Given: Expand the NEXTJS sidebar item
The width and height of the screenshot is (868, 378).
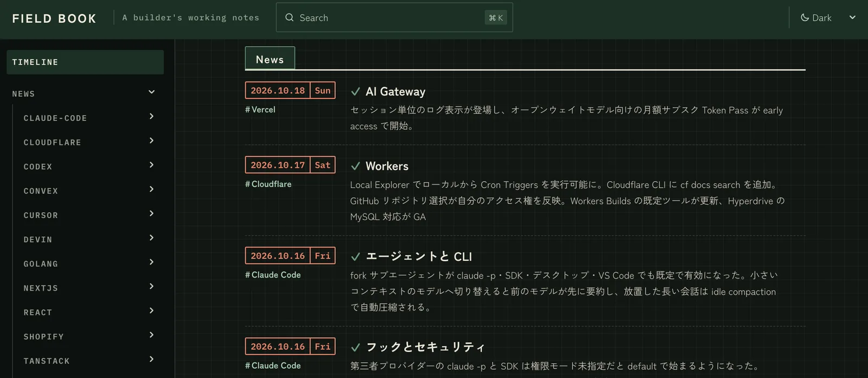Looking at the screenshot, I should point(151,286).
